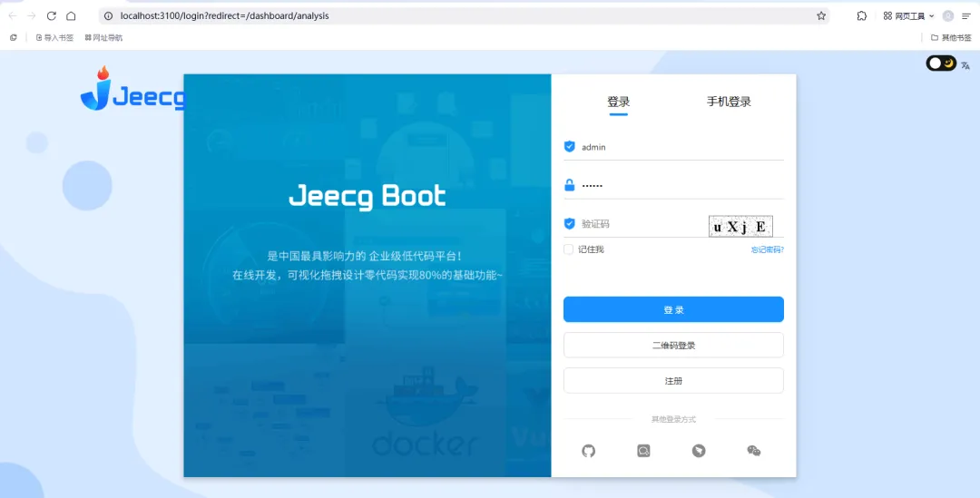The width and height of the screenshot is (980, 498).
Task: Click the Jeecg logo
Action: point(132,89)
